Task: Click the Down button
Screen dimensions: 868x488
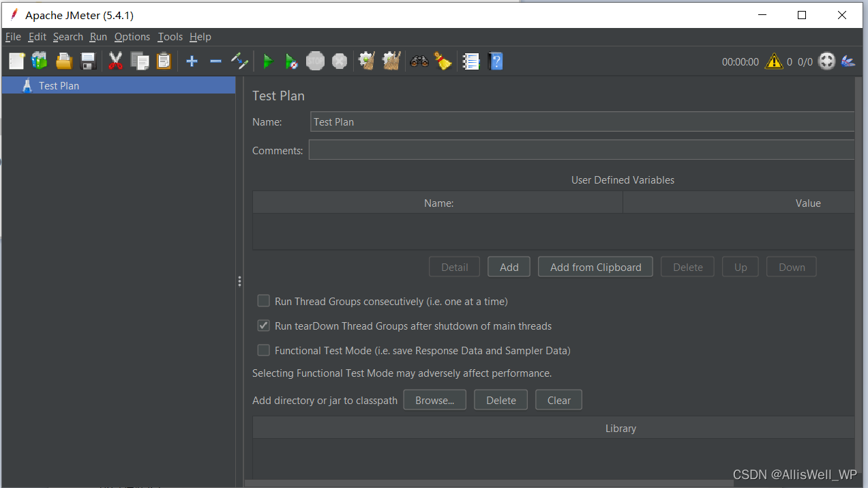Action: [x=792, y=268]
